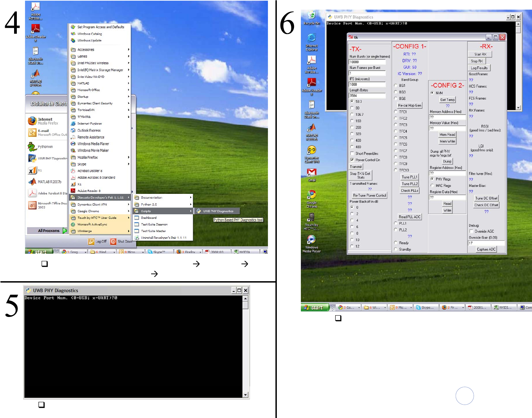Open the Scripts submenu item
Screen dimensions: 532x418
coord(163,211)
